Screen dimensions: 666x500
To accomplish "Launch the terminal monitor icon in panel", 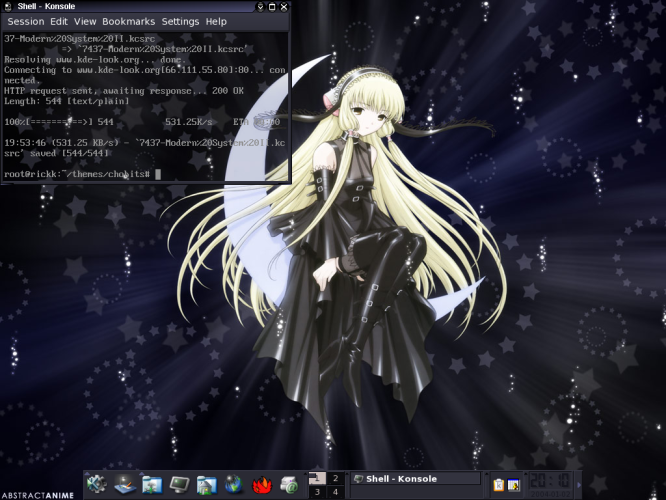I will (179, 485).
